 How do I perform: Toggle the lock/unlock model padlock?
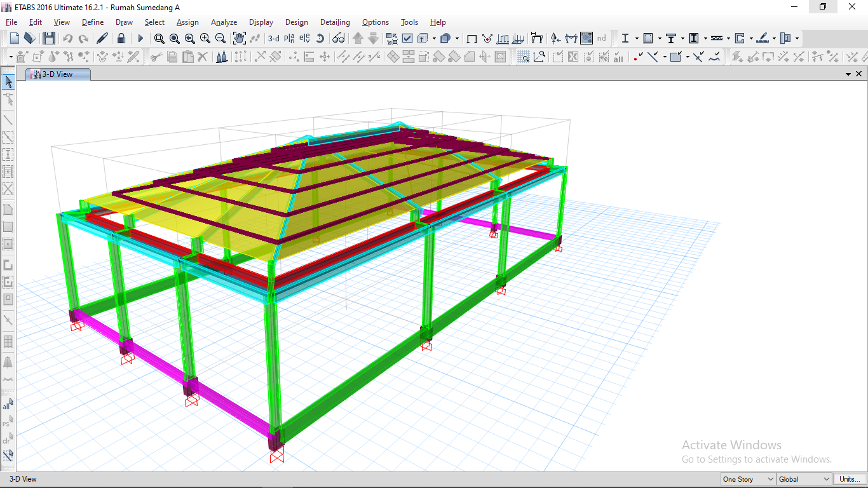[x=121, y=39]
